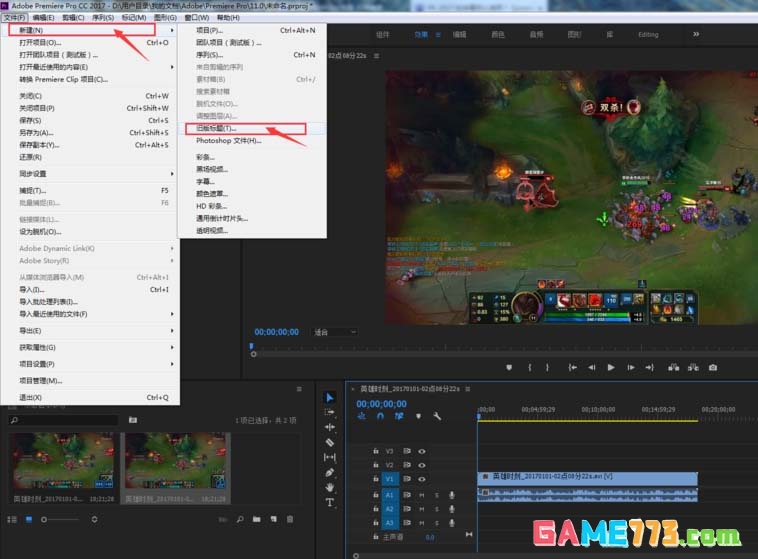Select the Hand tool
The width and height of the screenshot is (758, 559).
pos(330,487)
